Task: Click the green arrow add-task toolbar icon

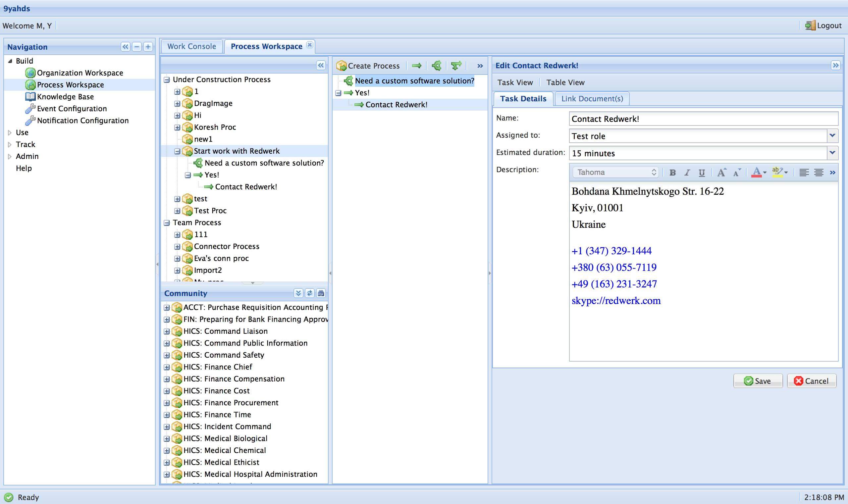Action: [416, 66]
